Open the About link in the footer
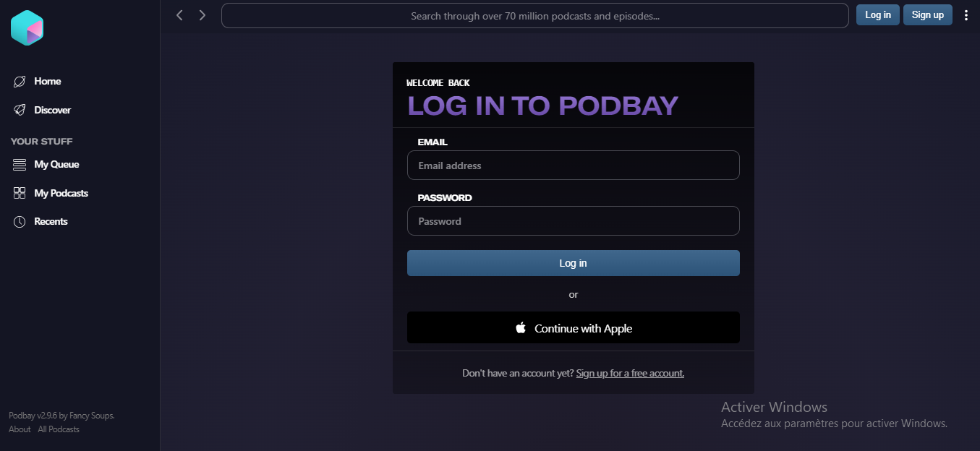The height and width of the screenshot is (451, 980). 20,429
